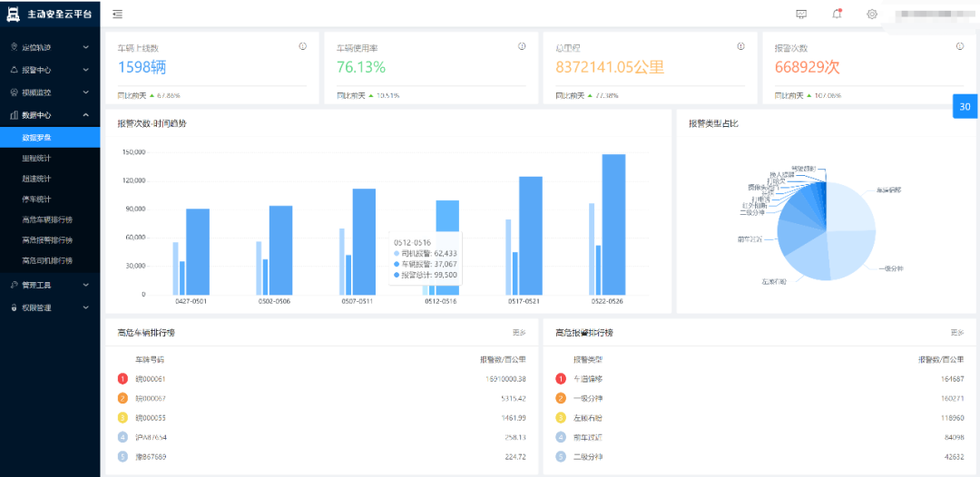Image resolution: width=980 pixels, height=477 pixels.
Task: Click rank 5 badge in 224.72 row
Action: [123, 457]
